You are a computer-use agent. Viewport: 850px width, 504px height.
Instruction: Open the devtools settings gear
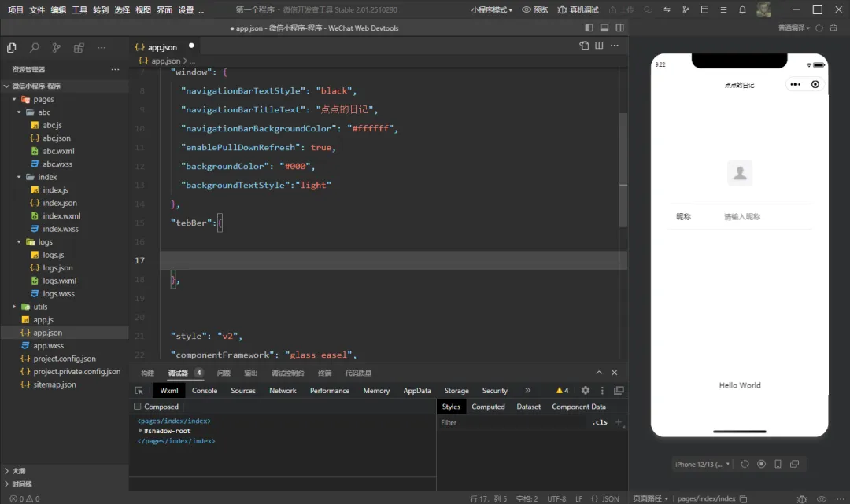point(586,390)
